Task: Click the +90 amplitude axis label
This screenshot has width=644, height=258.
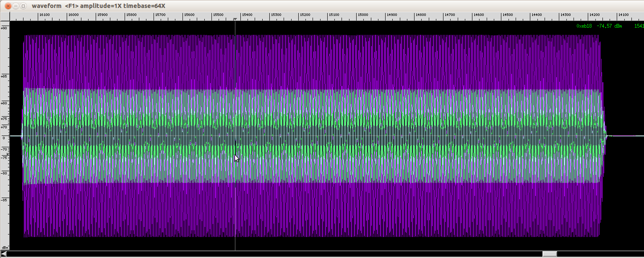Action: tap(4, 28)
